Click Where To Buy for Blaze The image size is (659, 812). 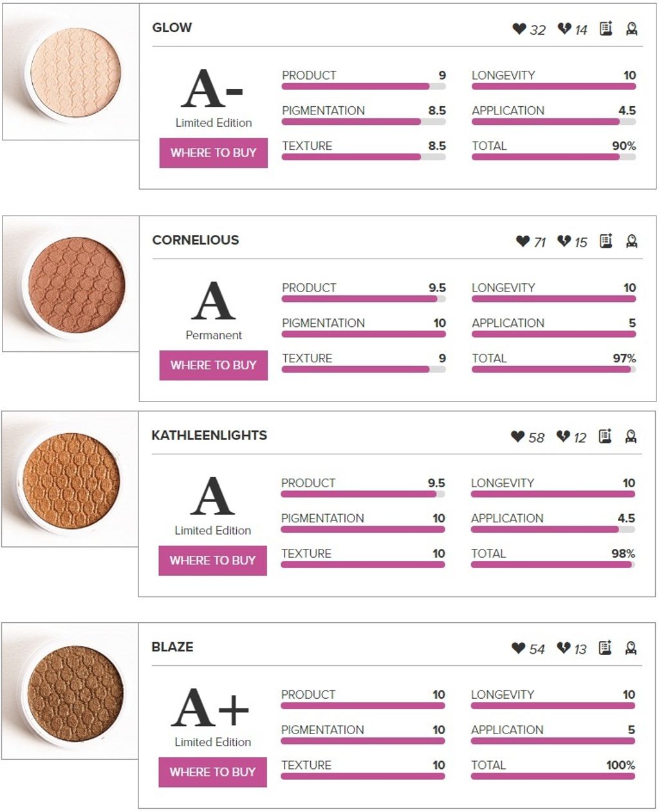tap(213, 772)
